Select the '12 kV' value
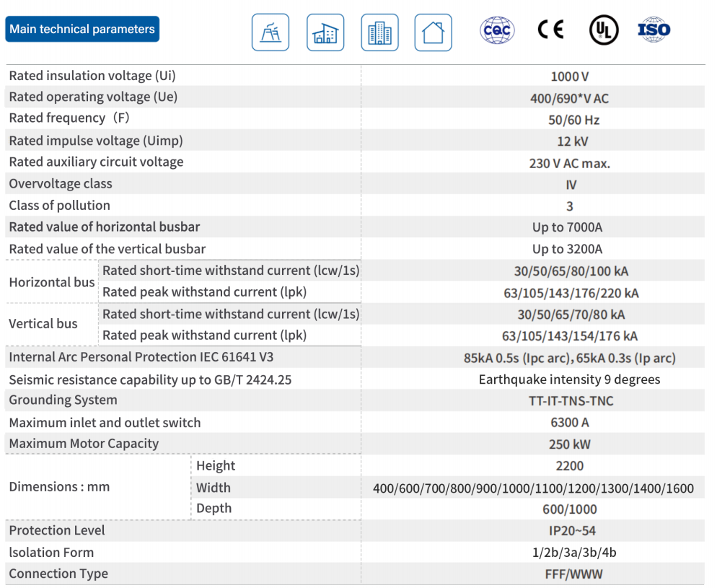 pyautogui.click(x=573, y=141)
